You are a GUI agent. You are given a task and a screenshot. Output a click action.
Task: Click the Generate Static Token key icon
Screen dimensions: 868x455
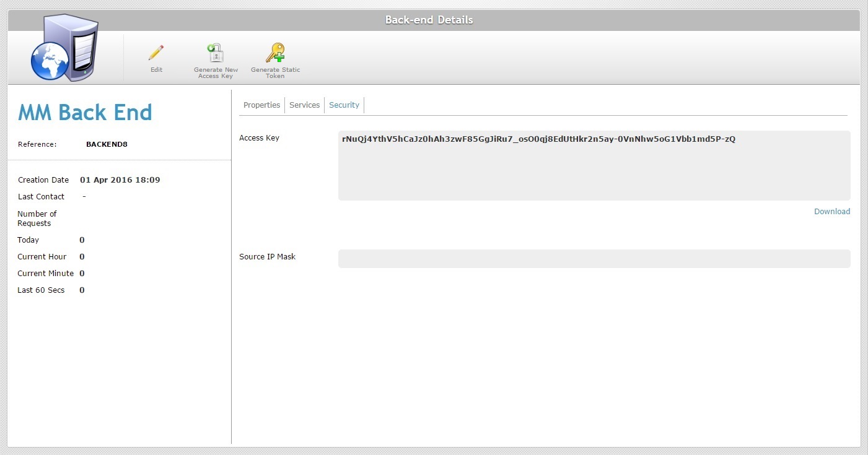pos(275,53)
